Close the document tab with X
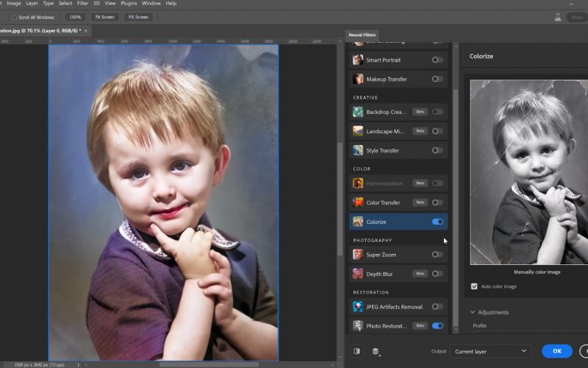This screenshot has height=368, width=588. tap(86, 31)
